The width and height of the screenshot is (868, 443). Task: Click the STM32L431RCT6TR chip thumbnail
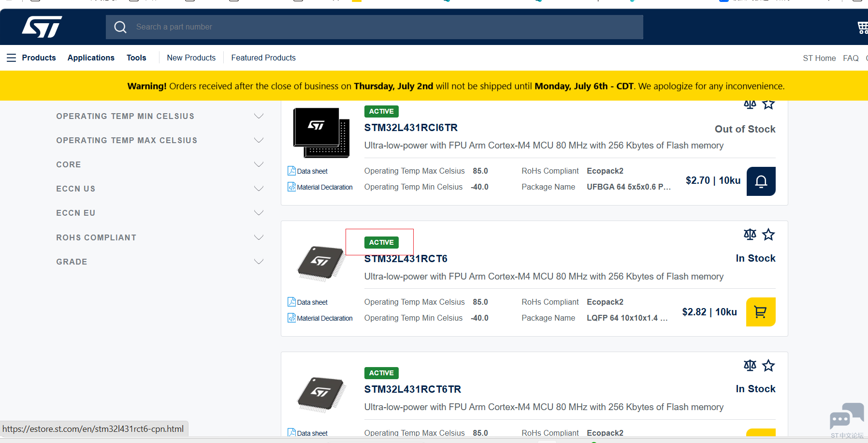pos(321,394)
